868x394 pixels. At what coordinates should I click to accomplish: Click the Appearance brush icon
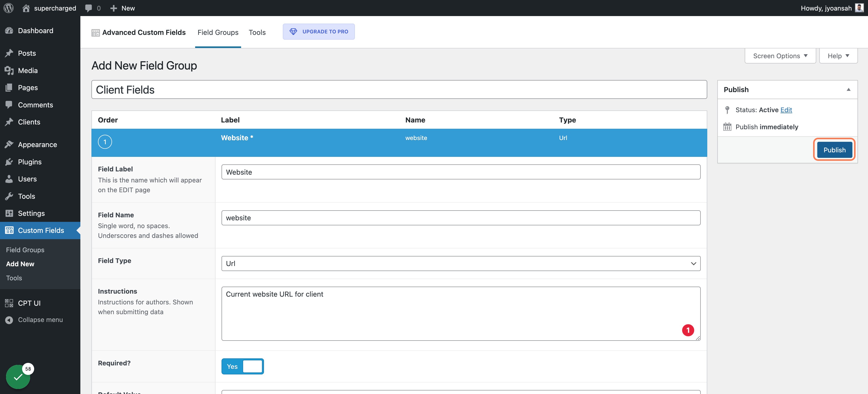(x=9, y=145)
